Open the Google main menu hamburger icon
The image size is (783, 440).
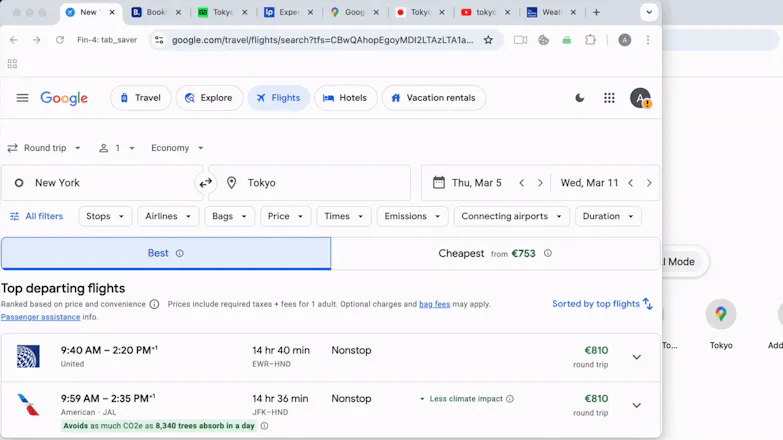click(x=22, y=98)
